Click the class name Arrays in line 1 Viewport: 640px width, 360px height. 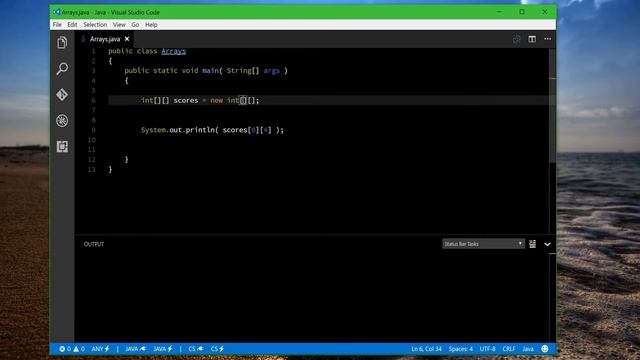[x=173, y=51]
